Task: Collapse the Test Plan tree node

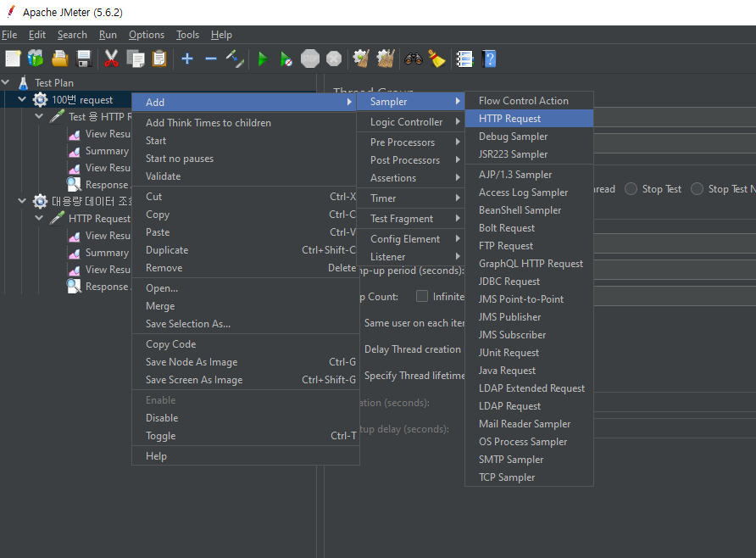Action: (x=6, y=82)
